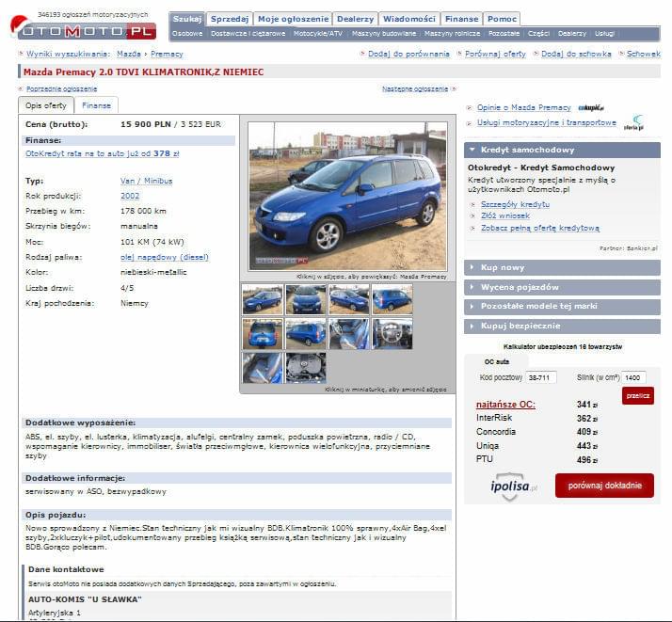Select the Części category
672x622 pixels.
coord(538,34)
